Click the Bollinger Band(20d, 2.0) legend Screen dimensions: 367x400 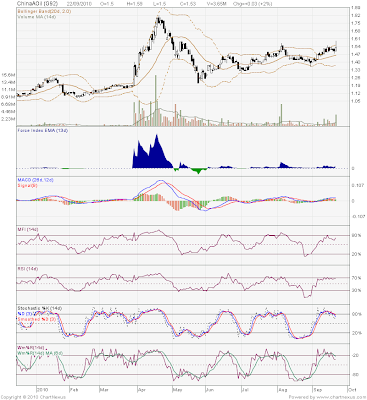44,11
